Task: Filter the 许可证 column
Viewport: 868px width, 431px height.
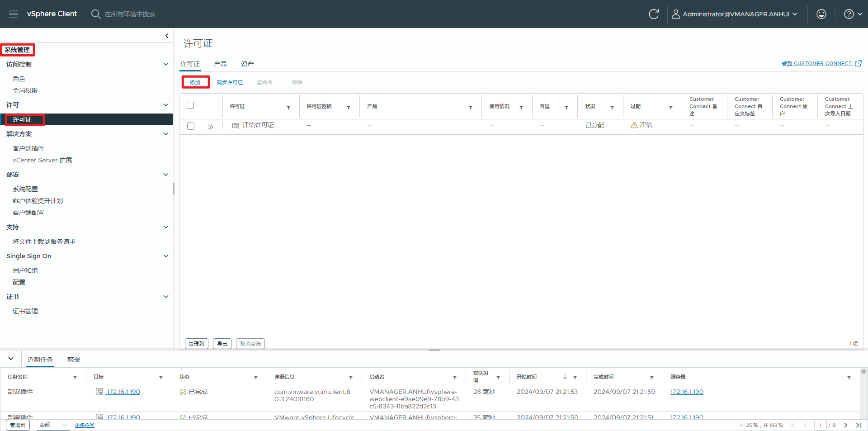Action: tap(288, 107)
